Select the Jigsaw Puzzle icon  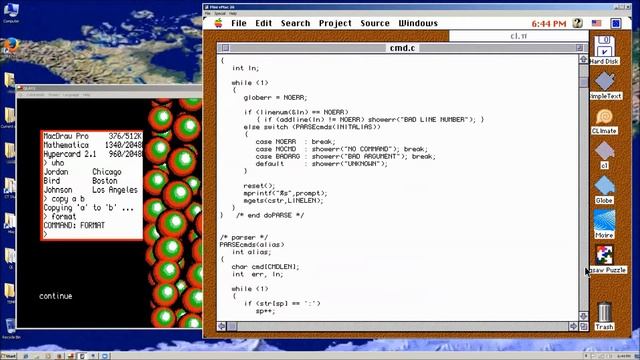[x=605, y=259]
